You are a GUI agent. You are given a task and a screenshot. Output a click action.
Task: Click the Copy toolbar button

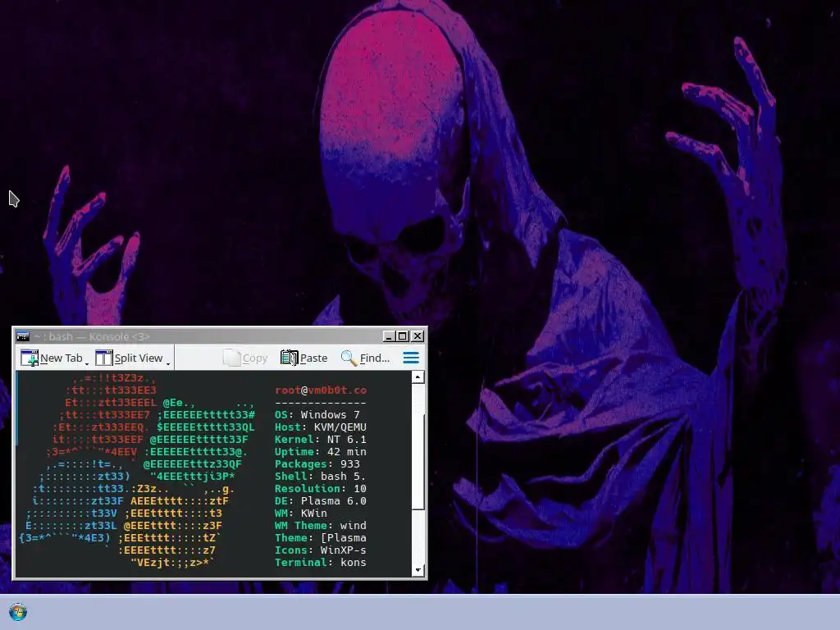pyautogui.click(x=245, y=358)
